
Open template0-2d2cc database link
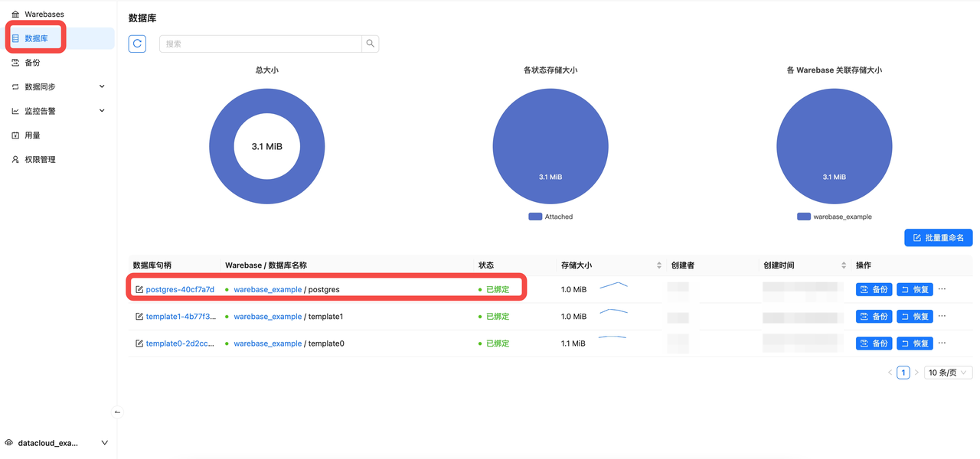pyautogui.click(x=180, y=343)
